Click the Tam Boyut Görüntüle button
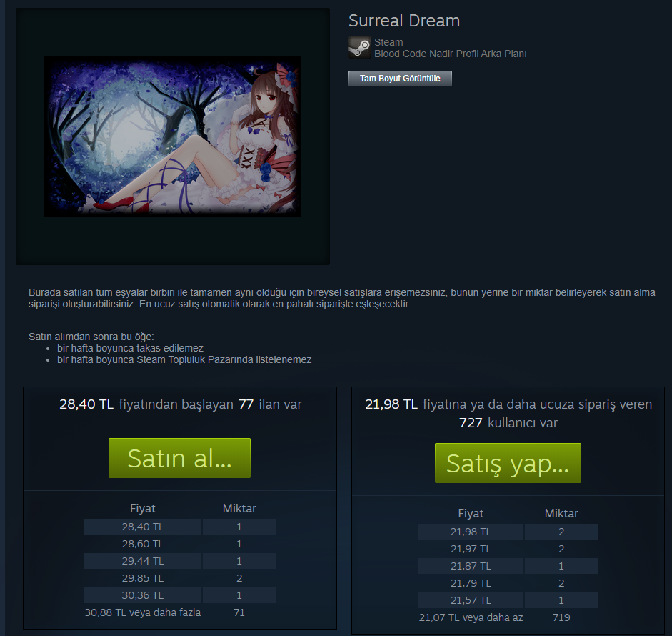Screen dimensions: 672x636 [400, 79]
